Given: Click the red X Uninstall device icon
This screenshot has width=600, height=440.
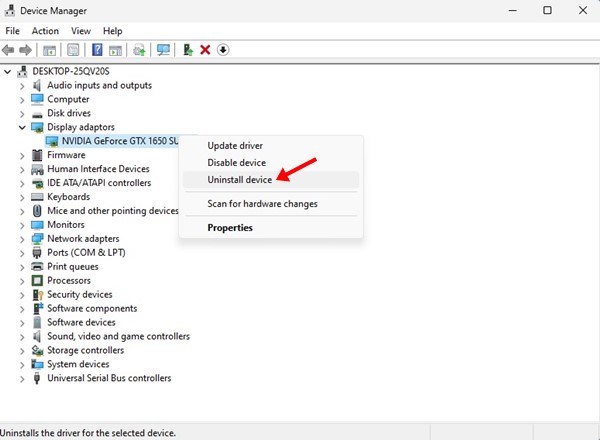Looking at the screenshot, I should [205, 50].
